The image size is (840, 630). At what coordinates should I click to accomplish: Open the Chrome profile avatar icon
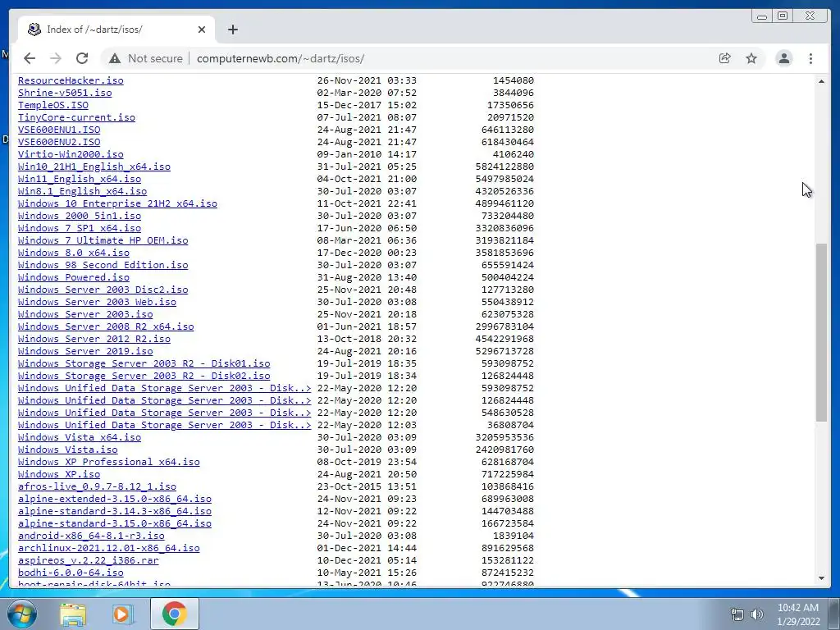(x=783, y=58)
